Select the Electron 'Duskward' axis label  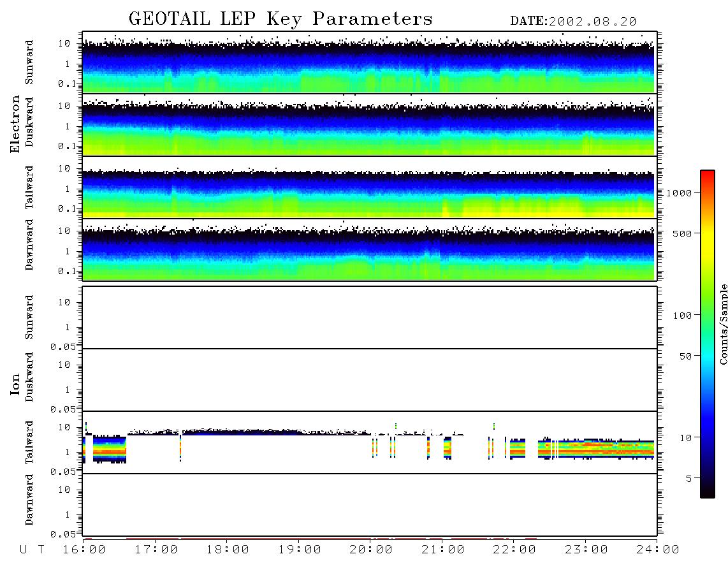[x=29, y=122]
